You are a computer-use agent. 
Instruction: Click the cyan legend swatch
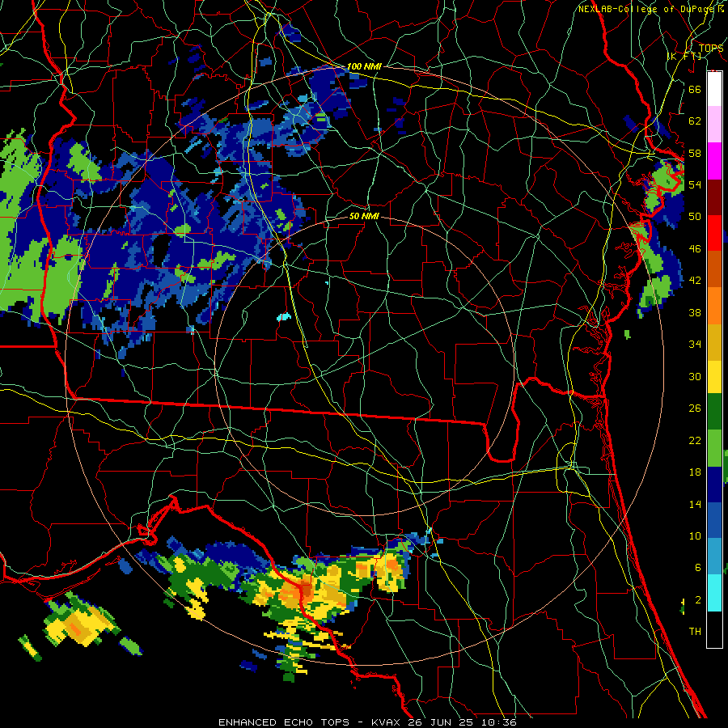tap(714, 593)
